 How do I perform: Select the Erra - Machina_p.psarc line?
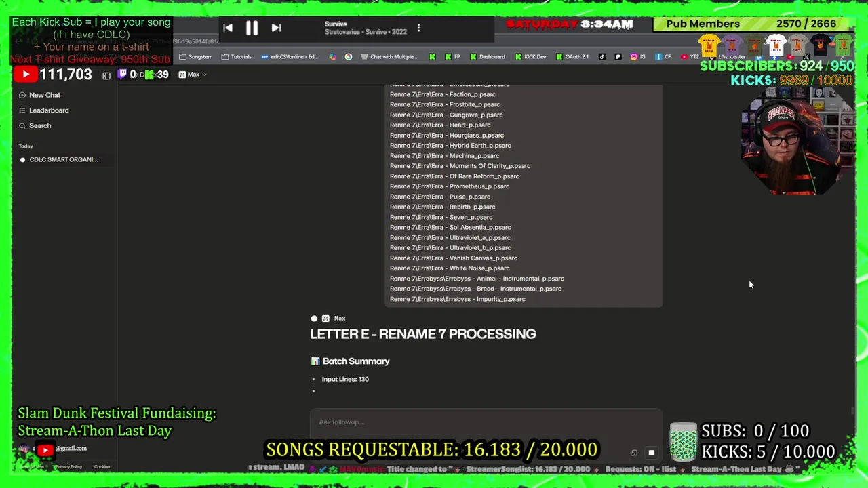[444, 155]
